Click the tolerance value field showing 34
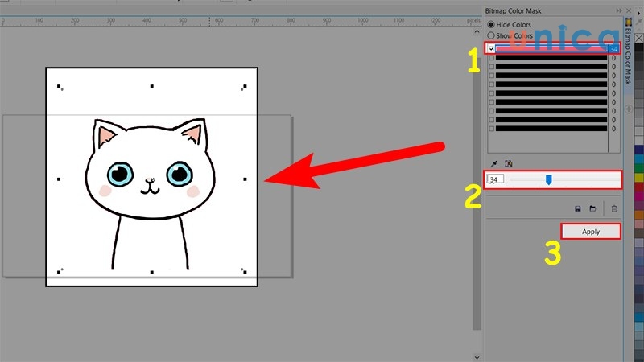644x362 pixels. click(x=496, y=179)
